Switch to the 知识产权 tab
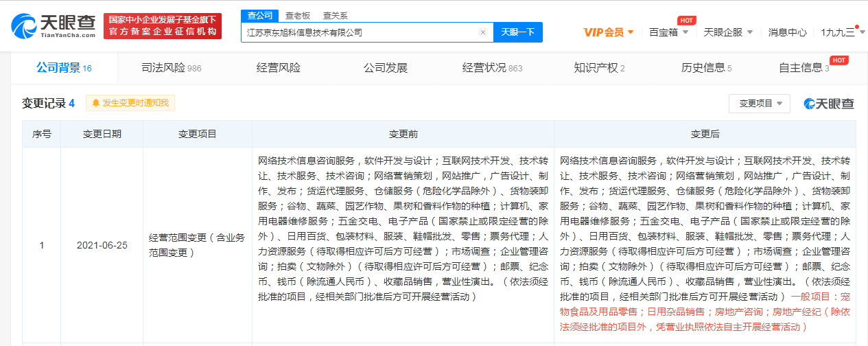The width and height of the screenshot is (868, 346). coord(599,67)
